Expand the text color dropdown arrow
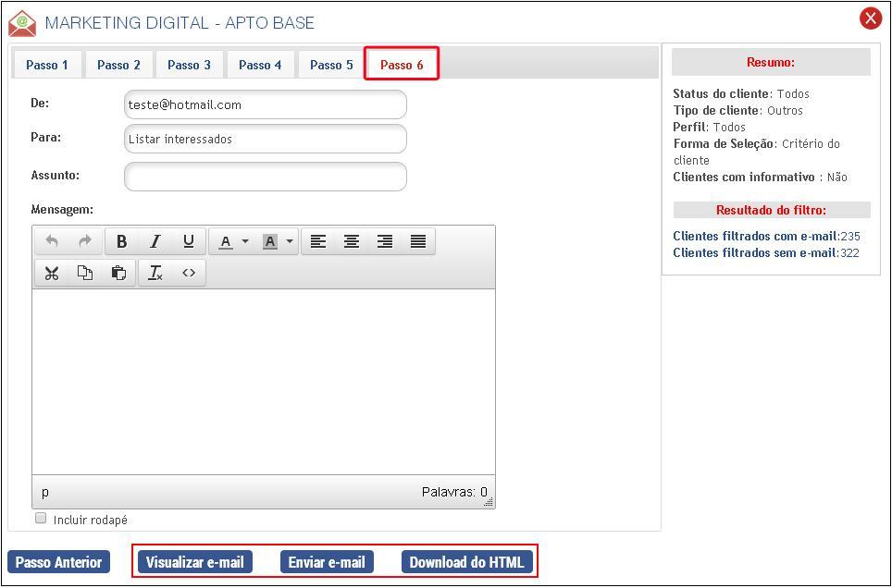The width and height of the screenshot is (892, 588). 245,241
